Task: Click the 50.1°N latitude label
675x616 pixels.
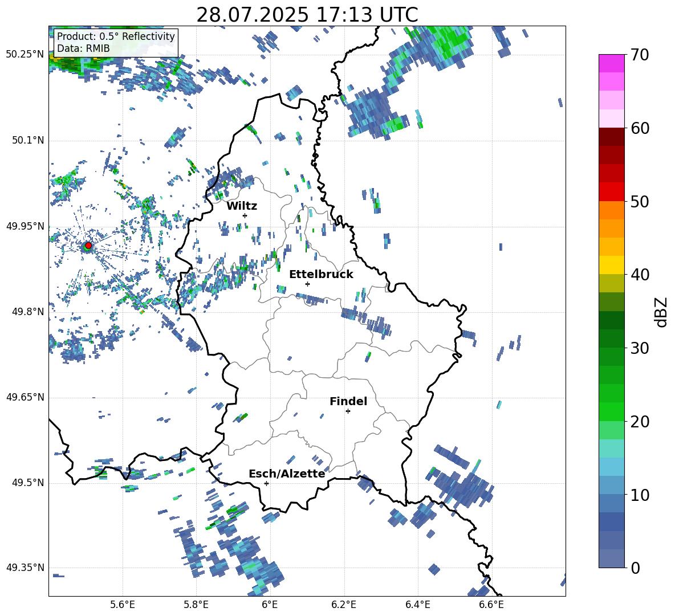Action: click(28, 141)
